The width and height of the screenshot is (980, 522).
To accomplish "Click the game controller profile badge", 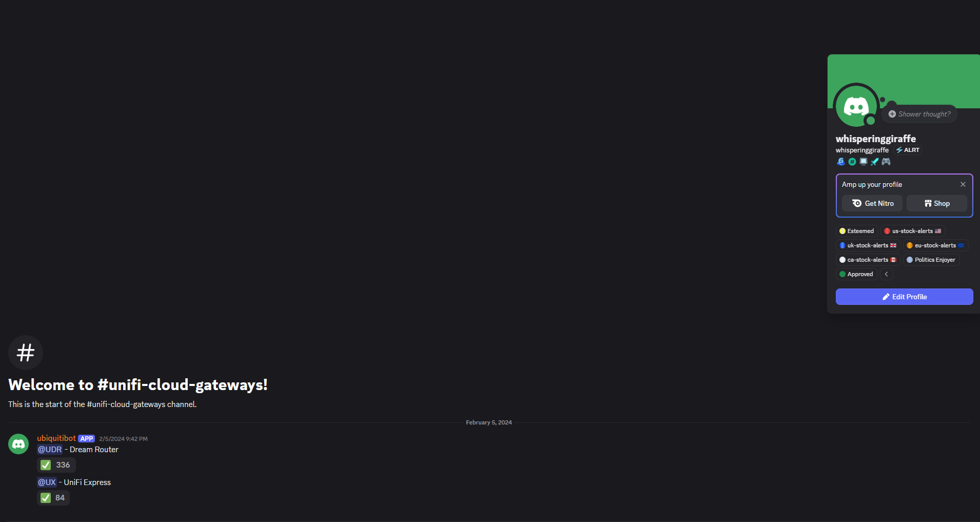I will tap(886, 162).
